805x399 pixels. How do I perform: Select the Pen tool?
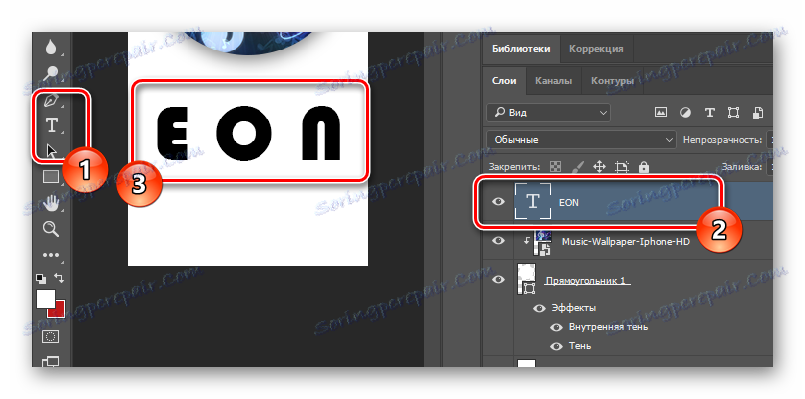pyautogui.click(x=51, y=100)
